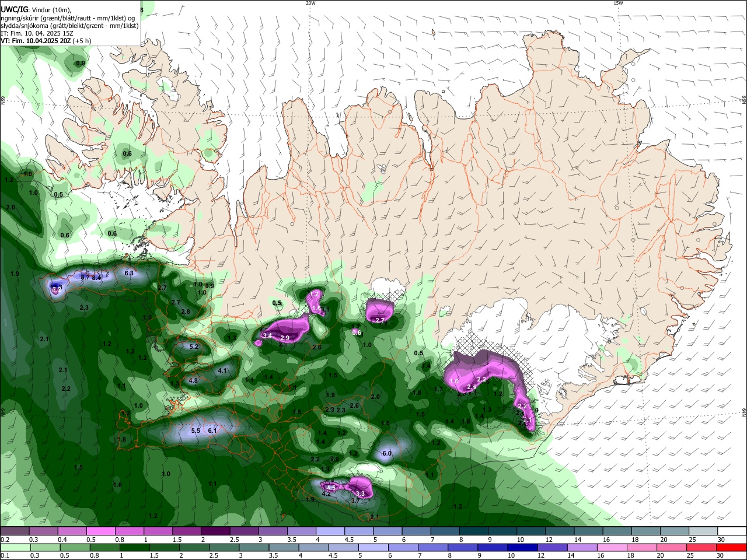
Task: Click the 'rigning/skúrir' legend description line
Action: click(x=68, y=18)
